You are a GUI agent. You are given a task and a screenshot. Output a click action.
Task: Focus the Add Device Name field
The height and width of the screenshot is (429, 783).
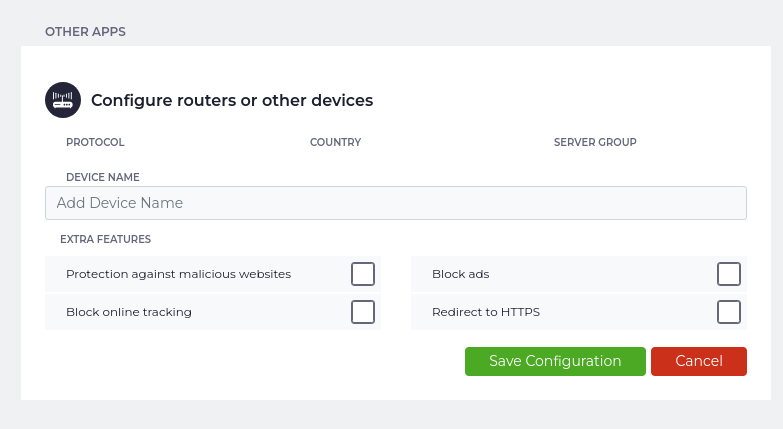[x=396, y=203]
